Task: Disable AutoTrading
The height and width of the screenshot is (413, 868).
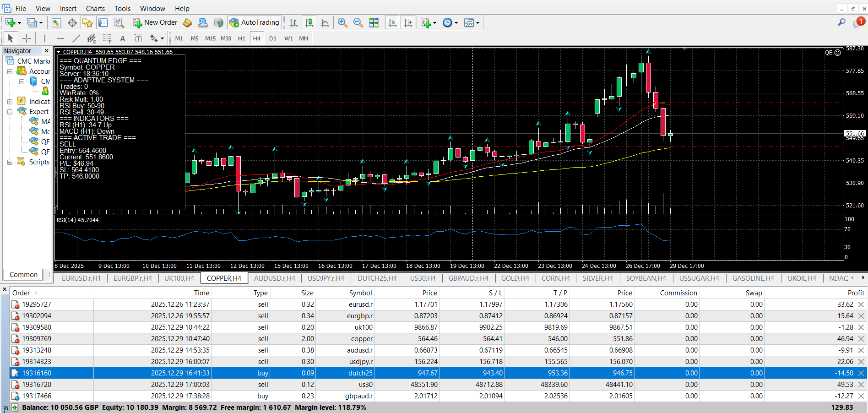Action: point(255,22)
